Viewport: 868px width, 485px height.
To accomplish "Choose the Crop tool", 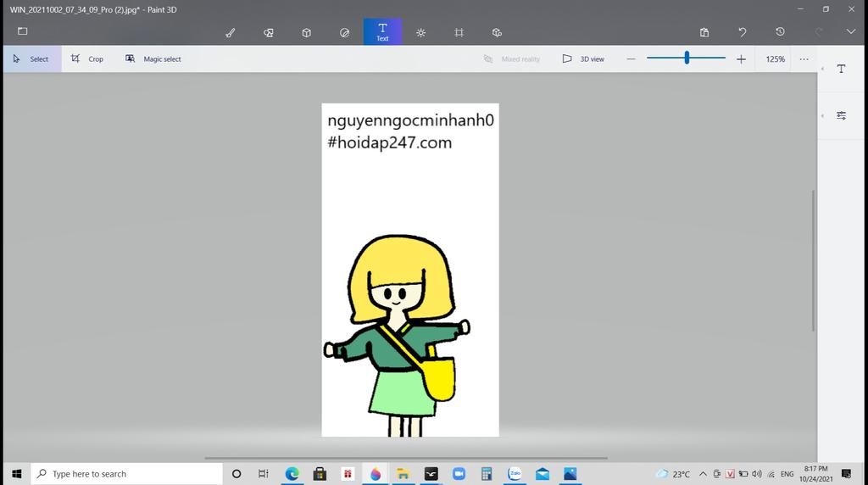I will tap(87, 59).
